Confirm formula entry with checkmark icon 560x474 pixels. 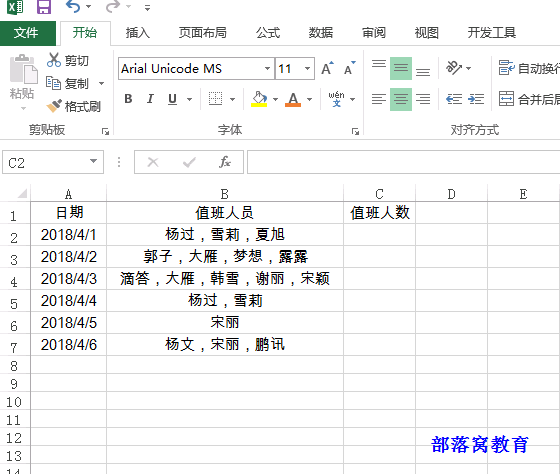[189, 163]
